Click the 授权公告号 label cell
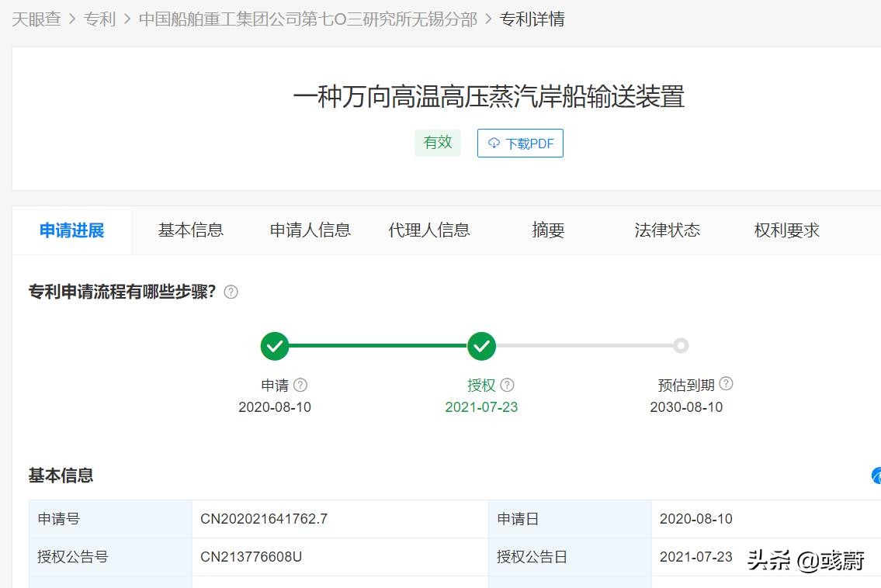The height and width of the screenshot is (588, 881). pyautogui.click(x=111, y=557)
